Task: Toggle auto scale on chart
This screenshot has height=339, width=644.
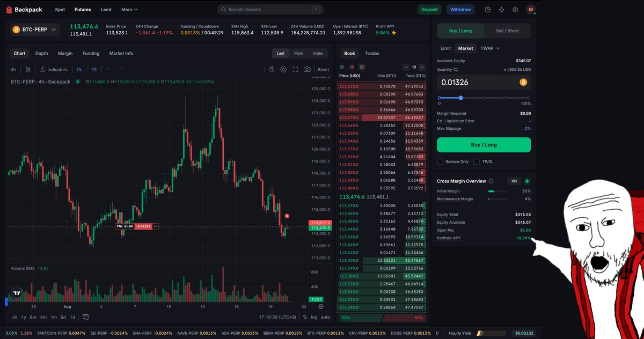Action: click(x=326, y=317)
